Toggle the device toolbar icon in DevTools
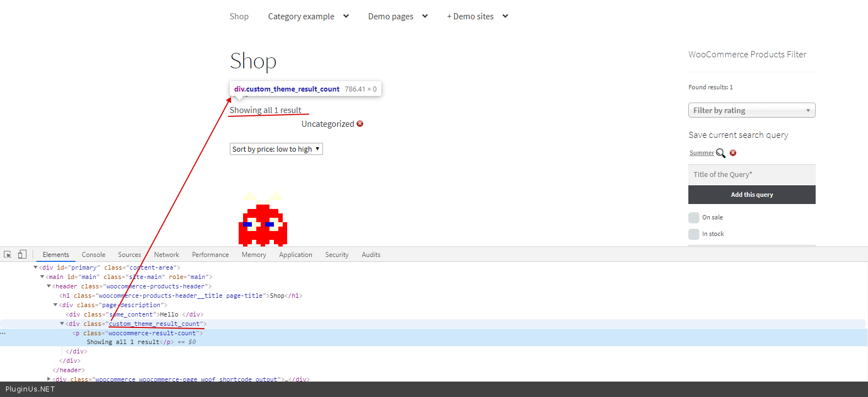The height and width of the screenshot is (397, 868). pos(22,254)
